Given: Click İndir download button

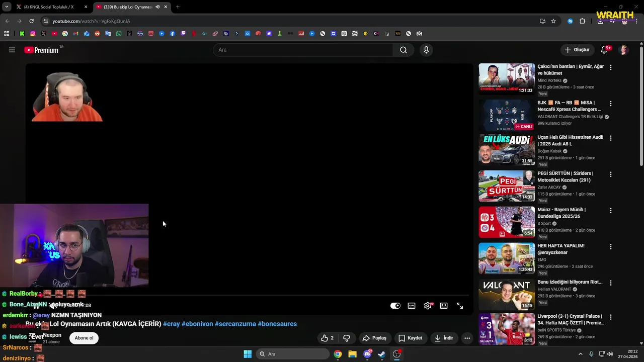Looking at the screenshot, I should coord(444,338).
